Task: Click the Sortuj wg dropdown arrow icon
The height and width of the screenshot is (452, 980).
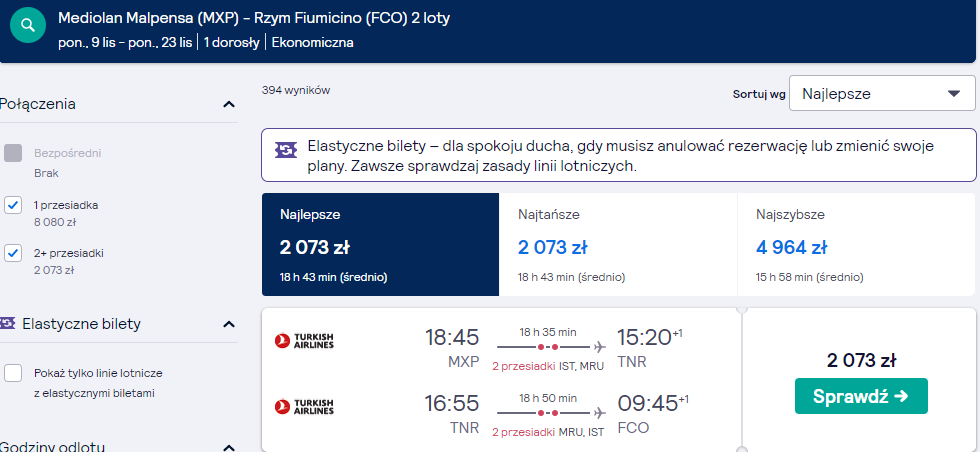Action: tap(953, 94)
